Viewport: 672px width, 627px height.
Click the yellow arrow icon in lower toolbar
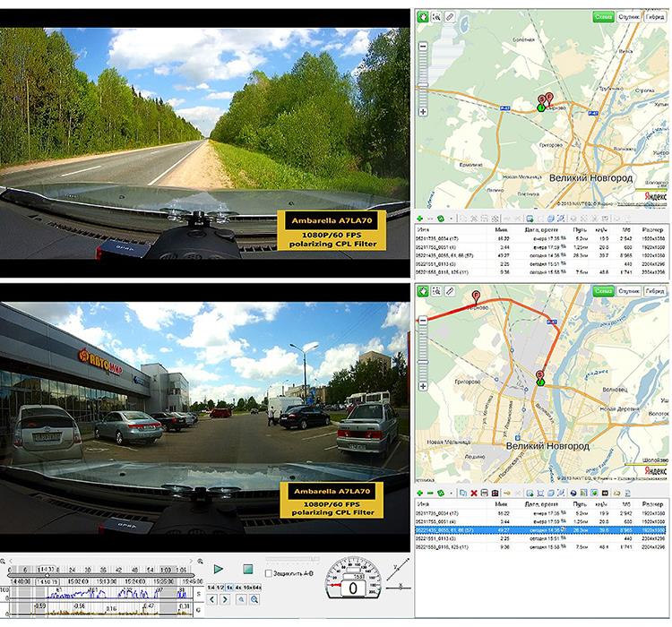point(507,493)
